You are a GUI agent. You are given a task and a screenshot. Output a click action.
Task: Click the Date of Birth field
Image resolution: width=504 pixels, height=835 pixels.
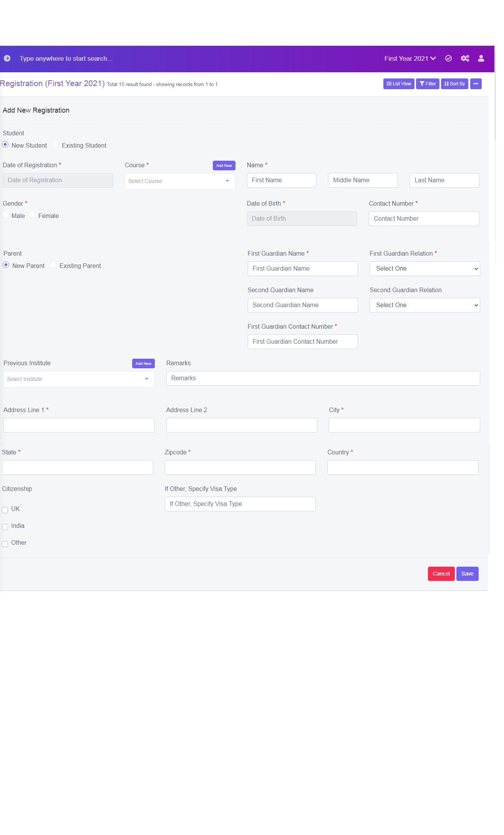click(x=302, y=219)
